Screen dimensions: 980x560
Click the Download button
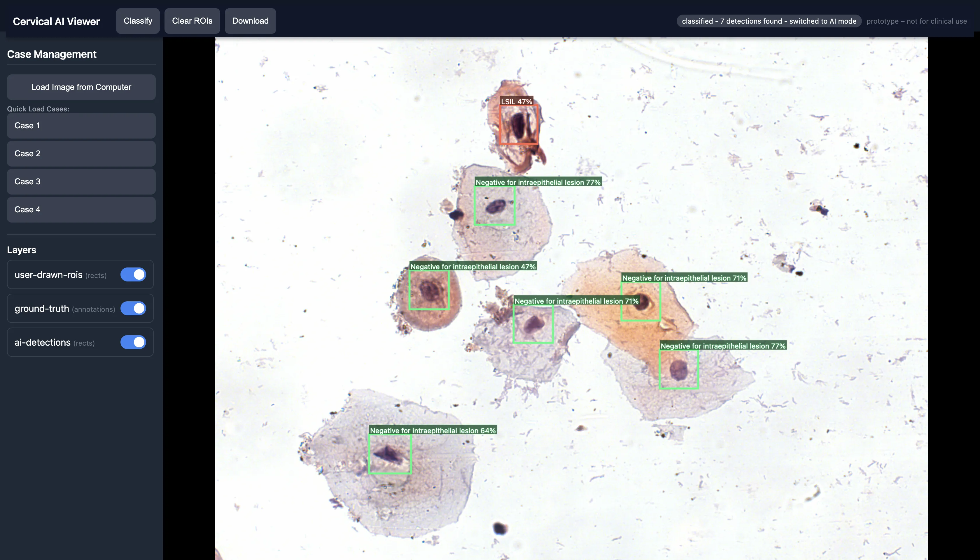click(250, 21)
